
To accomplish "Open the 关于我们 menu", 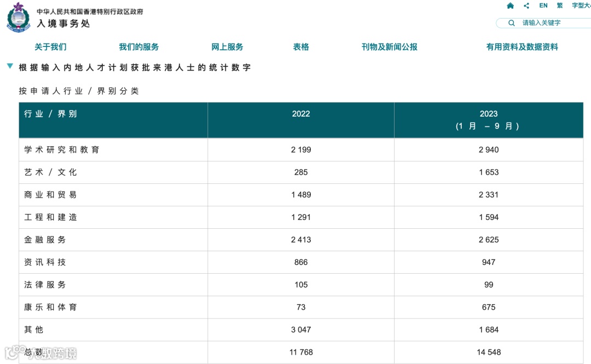I will coord(50,47).
